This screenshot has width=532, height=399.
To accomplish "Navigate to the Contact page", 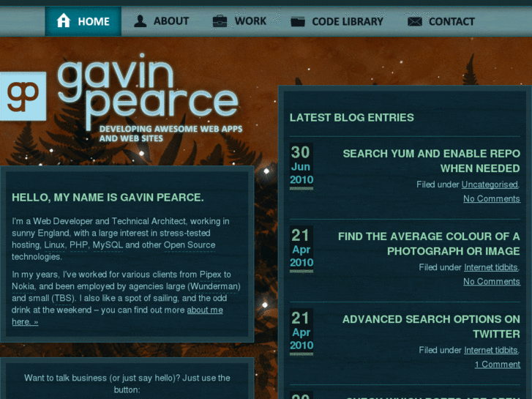I will coord(441,22).
